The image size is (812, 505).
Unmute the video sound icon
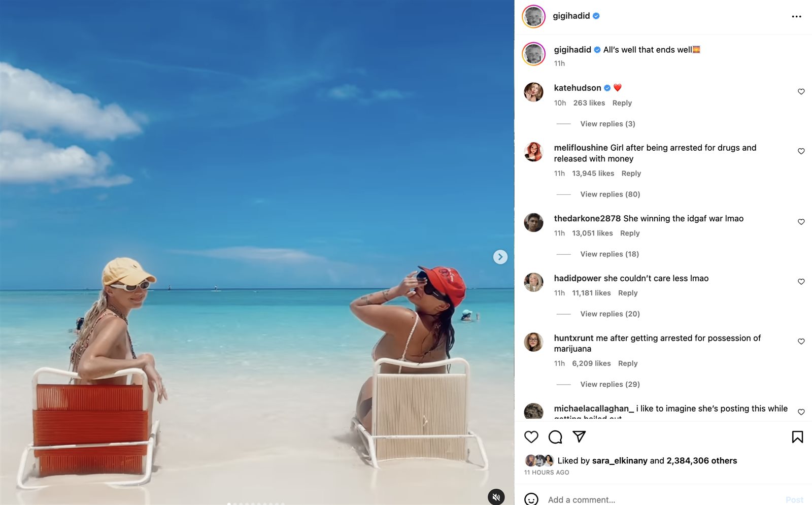(x=496, y=497)
